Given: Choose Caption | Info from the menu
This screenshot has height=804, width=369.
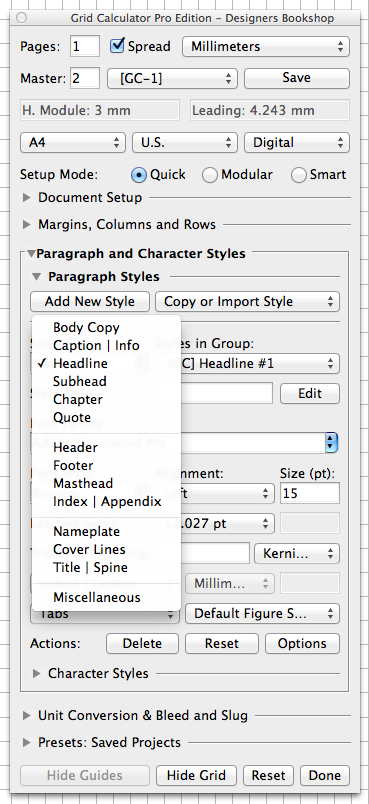Looking at the screenshot, I should (106, 346).
